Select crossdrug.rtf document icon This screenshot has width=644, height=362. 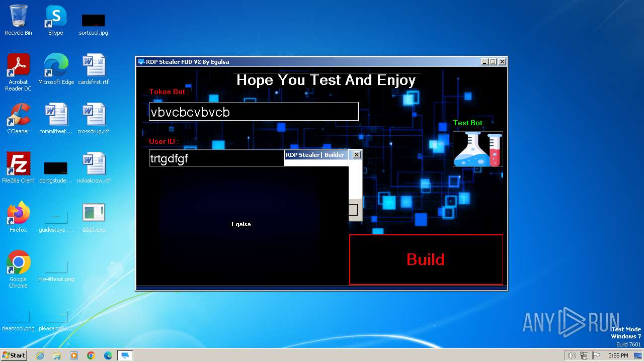pyautogui.click(x=94, y=119)
